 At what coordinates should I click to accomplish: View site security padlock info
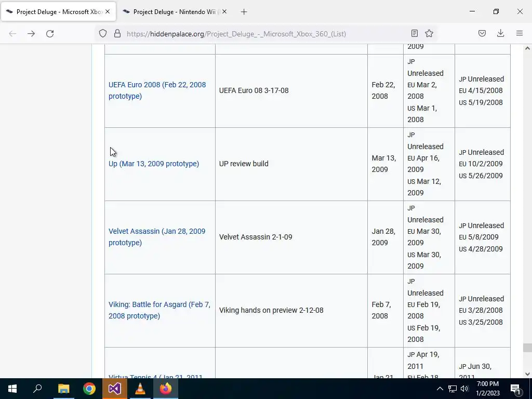pos(117,34)
